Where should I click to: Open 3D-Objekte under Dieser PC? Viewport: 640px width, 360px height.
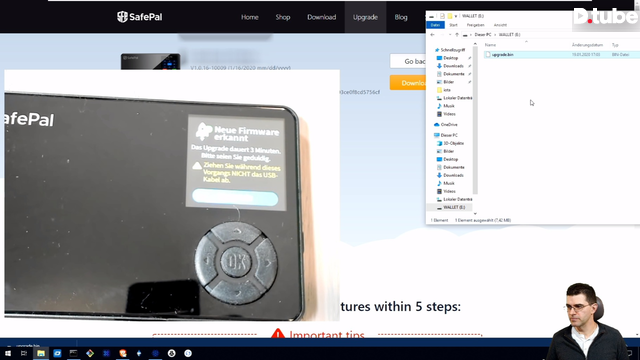pos(451,143)
